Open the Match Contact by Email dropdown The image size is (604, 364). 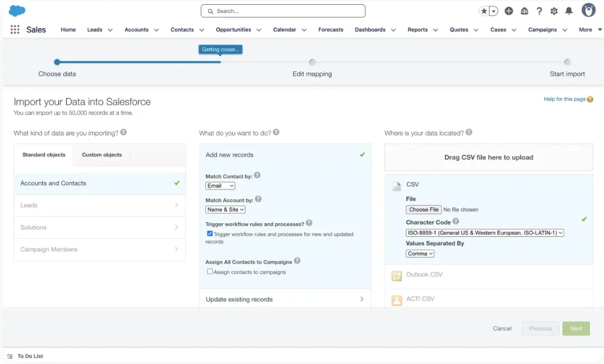(x=220, y=186)
